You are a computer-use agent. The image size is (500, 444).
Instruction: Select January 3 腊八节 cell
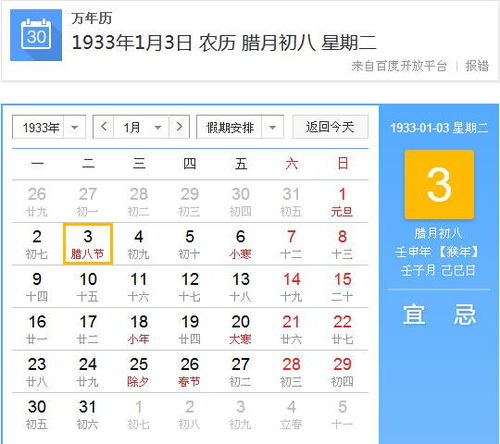tap(88, 244)
